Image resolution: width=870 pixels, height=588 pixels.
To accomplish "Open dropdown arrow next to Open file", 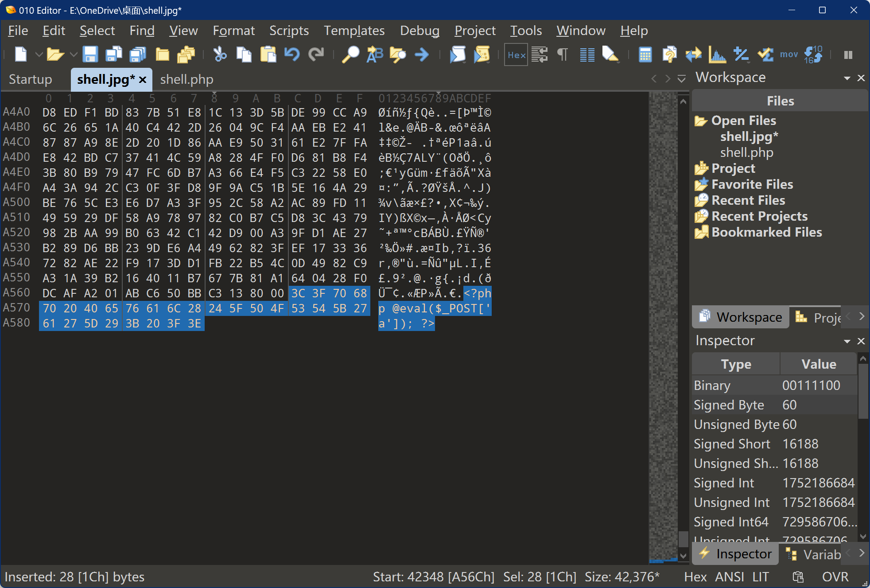I will coord(74,55).
